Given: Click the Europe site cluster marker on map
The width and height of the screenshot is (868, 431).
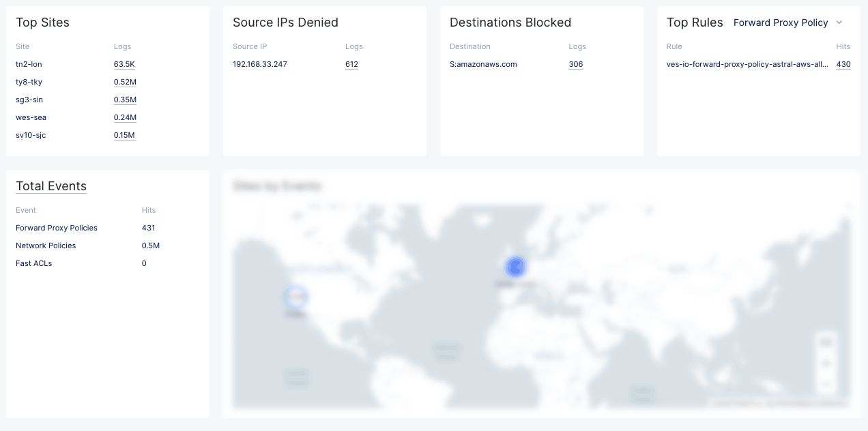Looking at the screenshot, I should (516, 267).
